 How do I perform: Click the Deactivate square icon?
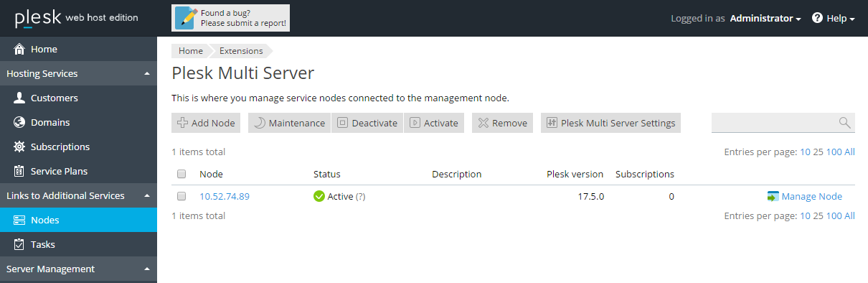click(343, 123)
